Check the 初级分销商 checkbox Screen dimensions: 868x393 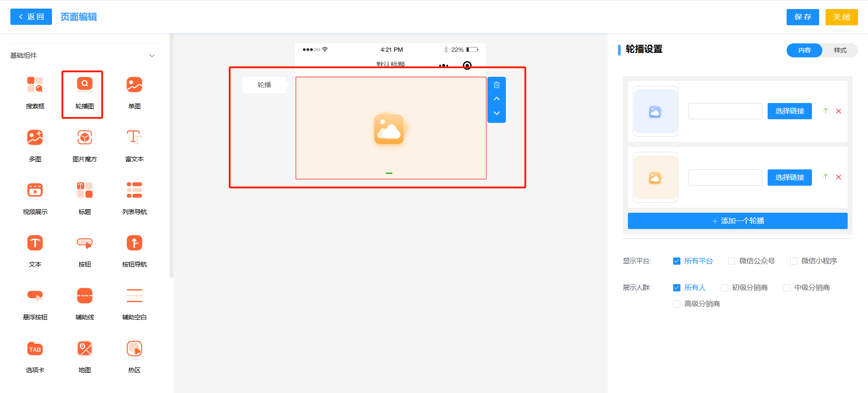[x=724, y=288]
